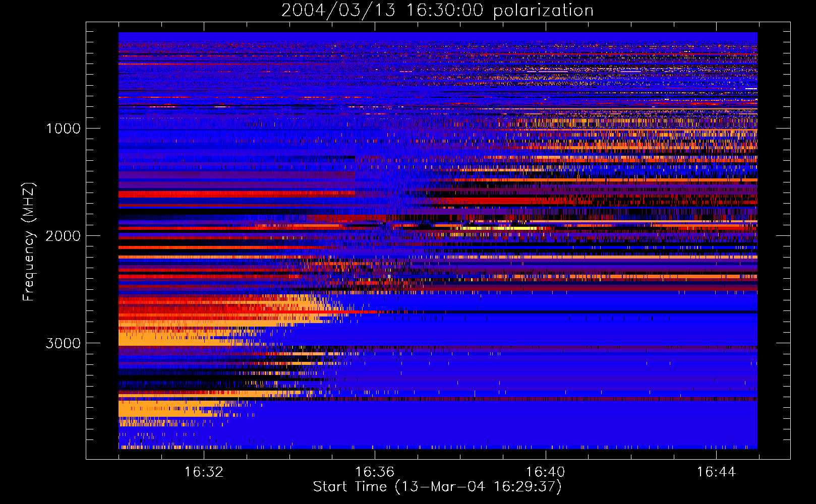
Task: Click the 3000 frequency tick label
Action: pos(63,343)
